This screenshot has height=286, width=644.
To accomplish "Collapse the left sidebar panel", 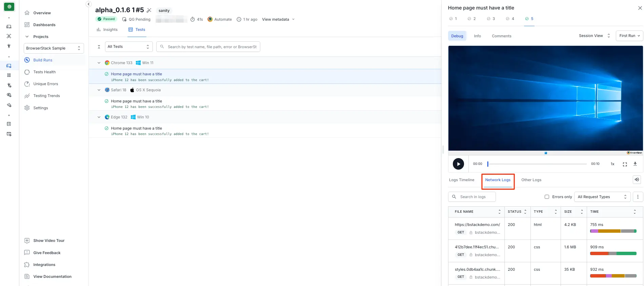I will (88, 4).
